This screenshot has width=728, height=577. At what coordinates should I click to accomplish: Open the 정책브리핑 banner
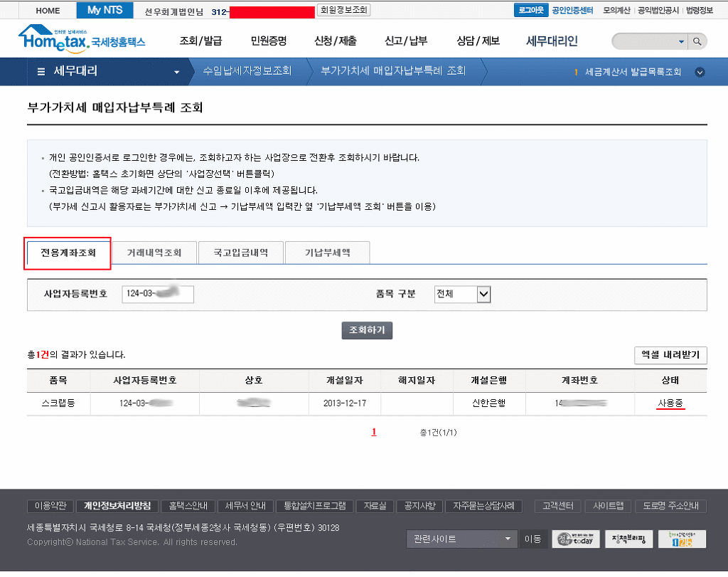[x=628, y=539]
